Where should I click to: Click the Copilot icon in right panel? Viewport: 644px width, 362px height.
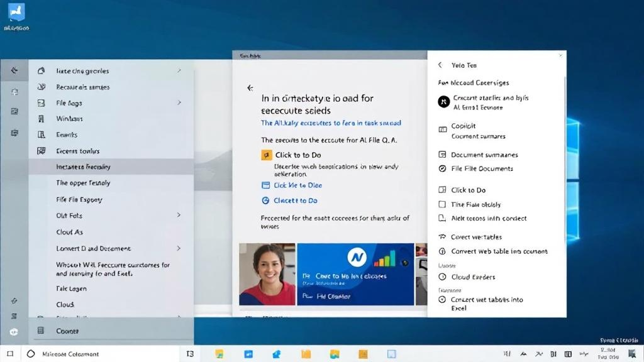(x=442, y=128)
